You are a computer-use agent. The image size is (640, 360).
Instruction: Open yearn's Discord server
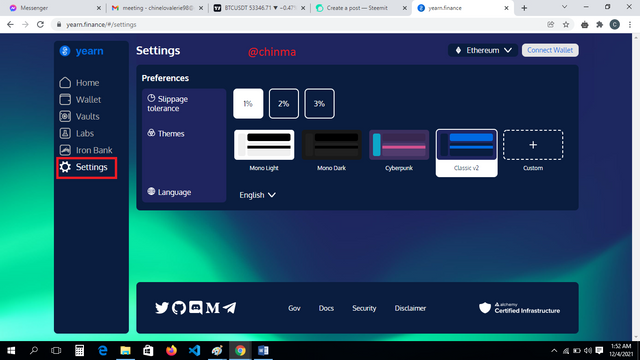tap(196, 308)
